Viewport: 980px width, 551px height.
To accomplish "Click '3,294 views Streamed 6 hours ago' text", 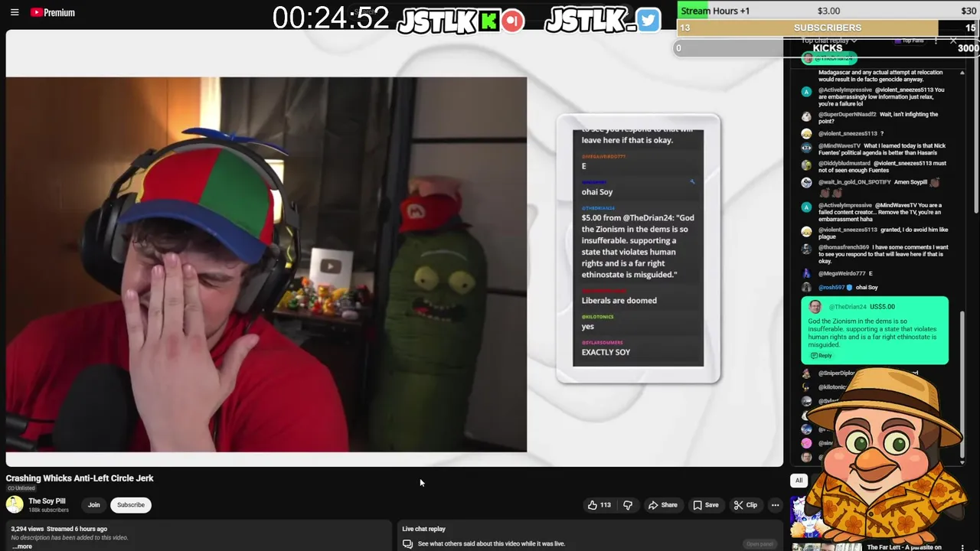I will 59,529.
